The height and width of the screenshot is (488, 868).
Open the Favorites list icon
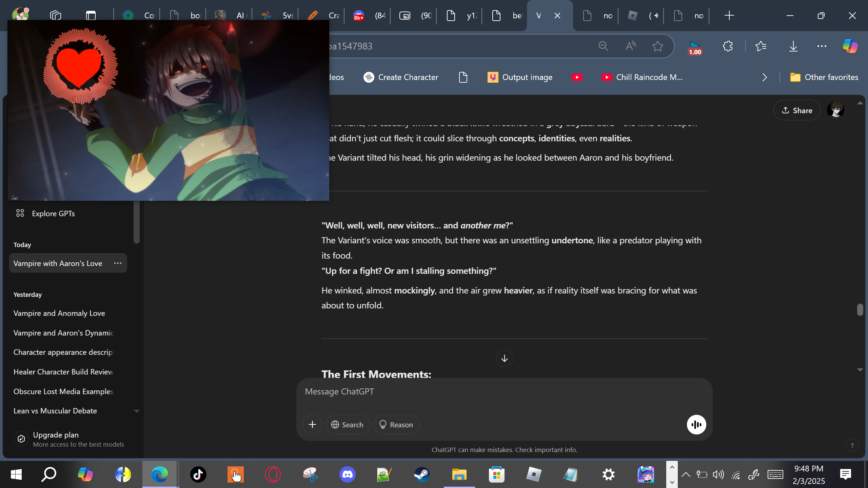click(x=761, y=46)
